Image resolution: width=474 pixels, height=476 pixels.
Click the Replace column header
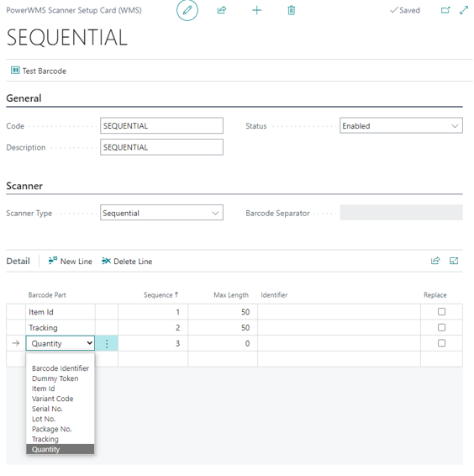(x=434, y=295)
